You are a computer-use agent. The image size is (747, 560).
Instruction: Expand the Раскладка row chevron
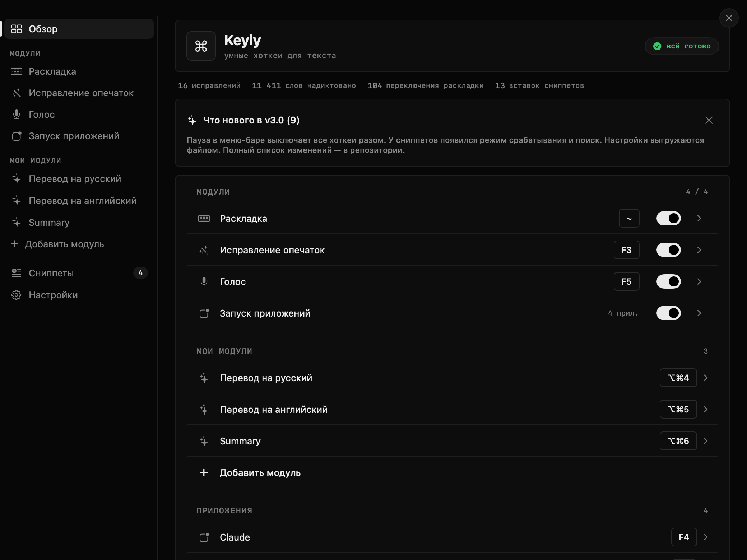tap(699, 218)
